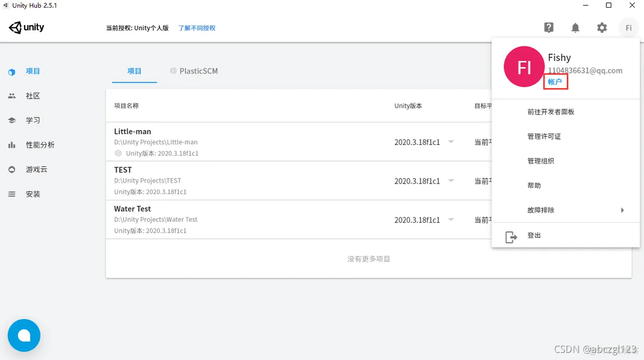The height and width of the screenshot is (360, 644).
Task: Click the large pink FI profile avatar
Action: click(524, 66)
